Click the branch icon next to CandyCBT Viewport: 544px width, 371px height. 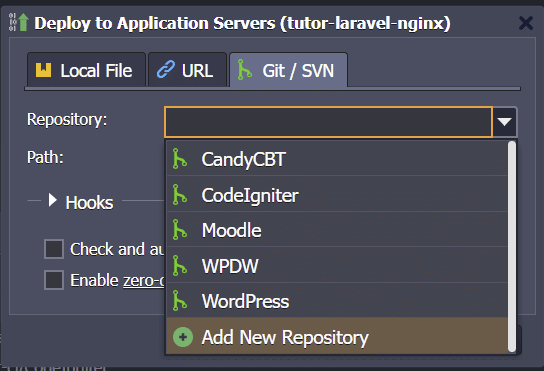point(180,159)
